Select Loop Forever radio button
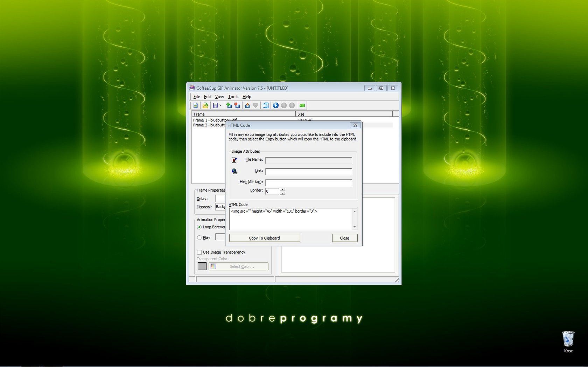 [199, 227]
